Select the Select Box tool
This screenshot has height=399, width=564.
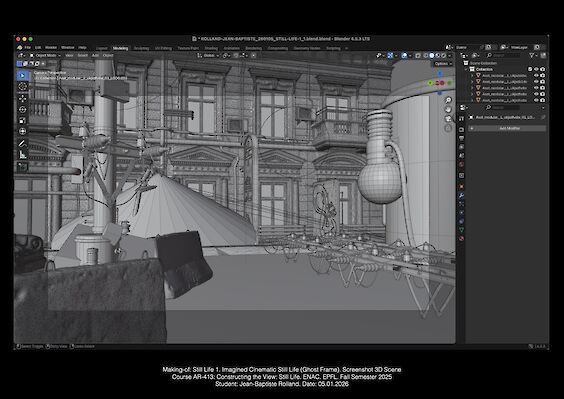pyautogui.click(x=22, y=76)
